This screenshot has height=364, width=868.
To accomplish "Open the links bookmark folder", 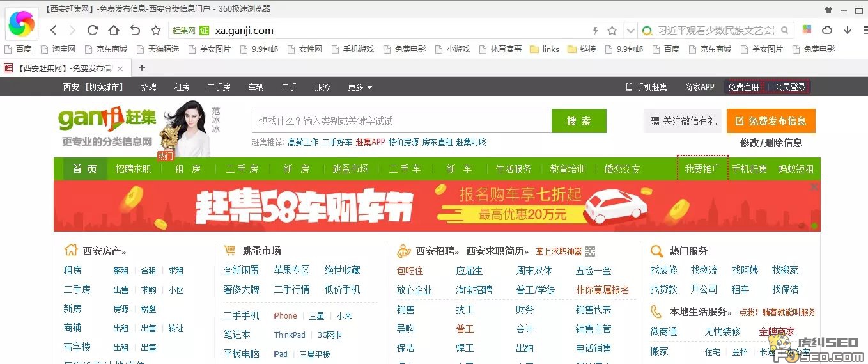I will 545,49.
